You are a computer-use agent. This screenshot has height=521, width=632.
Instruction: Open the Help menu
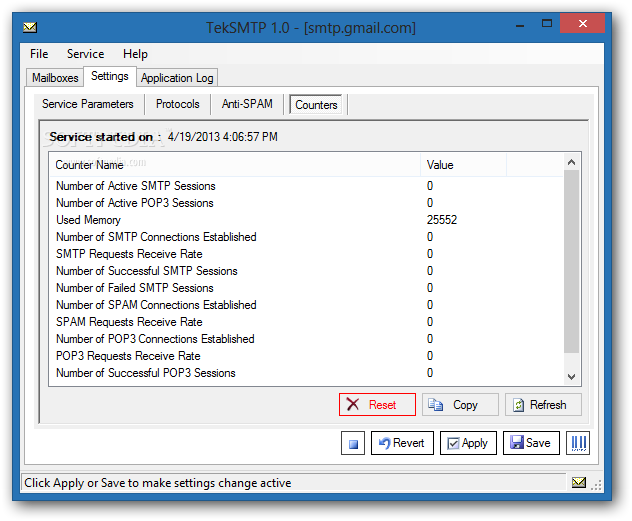[x=135, y=54]
